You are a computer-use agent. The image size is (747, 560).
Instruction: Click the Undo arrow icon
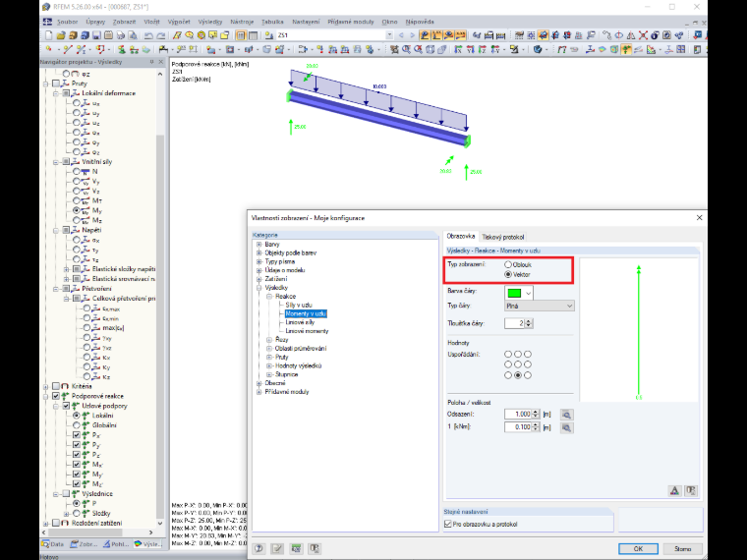(148, 35)
